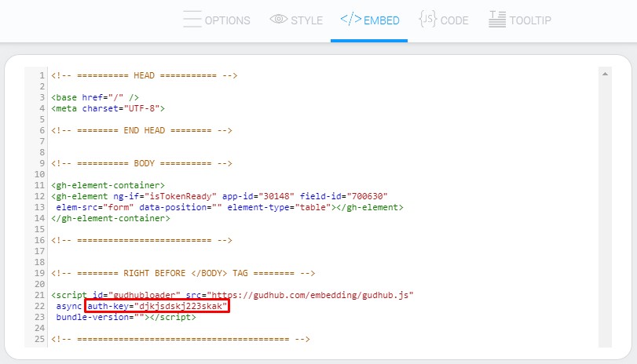Click the gudhub.js script src URL
The image size is (637, 364).
329,295
